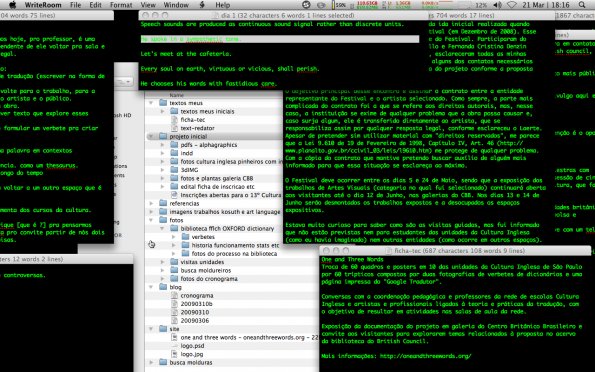
Task: Collapse the 'site' folder
Action: pyautogui.click(x=151, y=329)
